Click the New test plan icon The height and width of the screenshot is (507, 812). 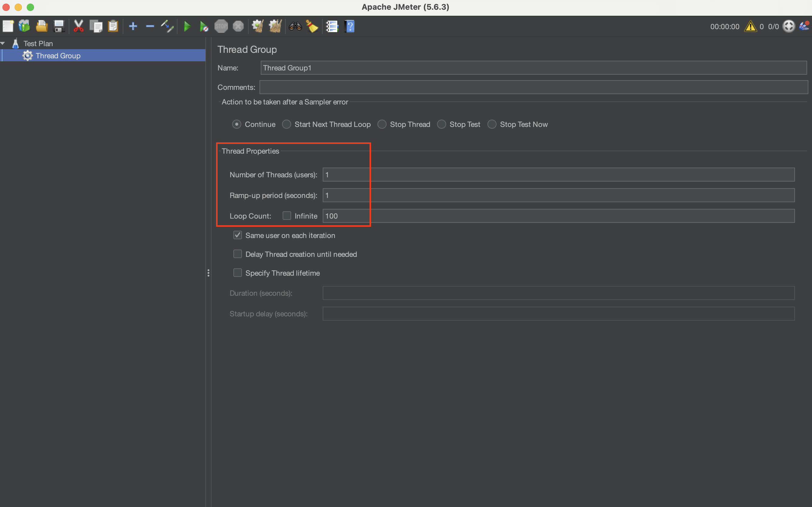(x=8, y=26)
